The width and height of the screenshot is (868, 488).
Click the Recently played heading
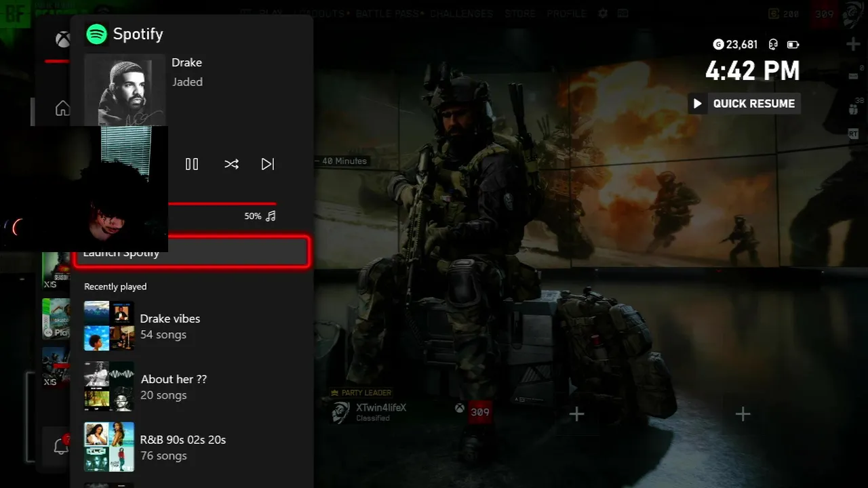point(115,287)
